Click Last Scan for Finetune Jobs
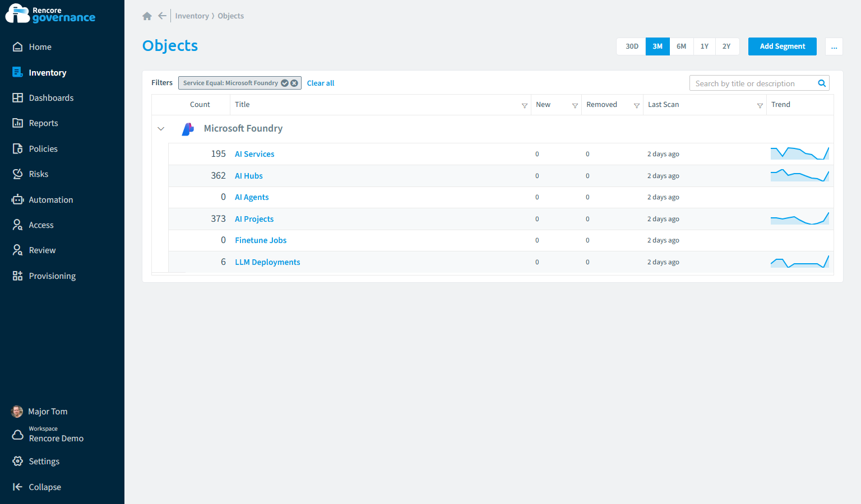Screen dimensions: 861x504 [x=663, y=240]
